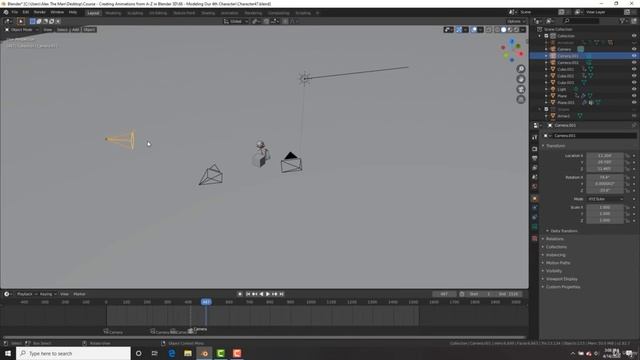
Task: Switch to the Animation workspace tab
Action: 229,13
